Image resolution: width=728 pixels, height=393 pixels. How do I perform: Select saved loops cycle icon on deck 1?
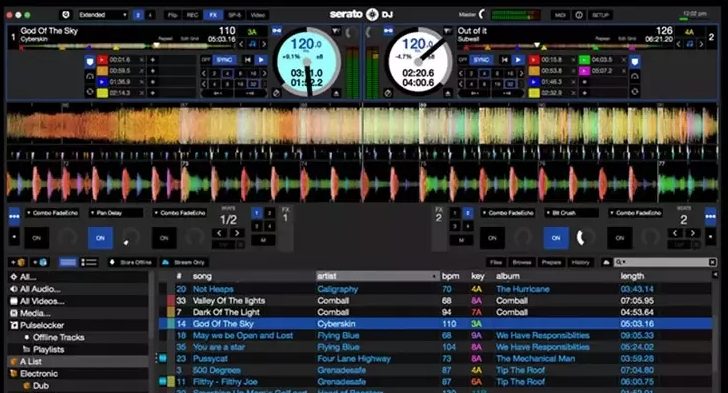pyautogui.click(x=90, y=92)
